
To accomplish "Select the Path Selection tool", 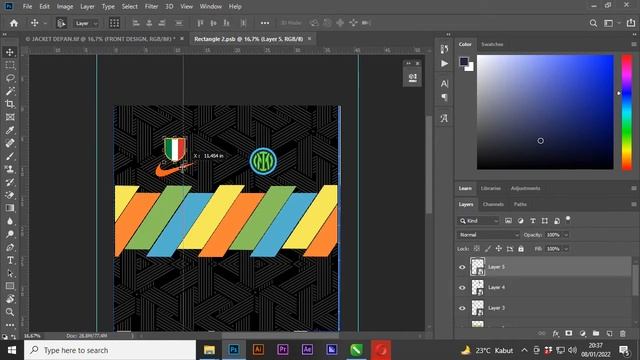I will 10,273.
